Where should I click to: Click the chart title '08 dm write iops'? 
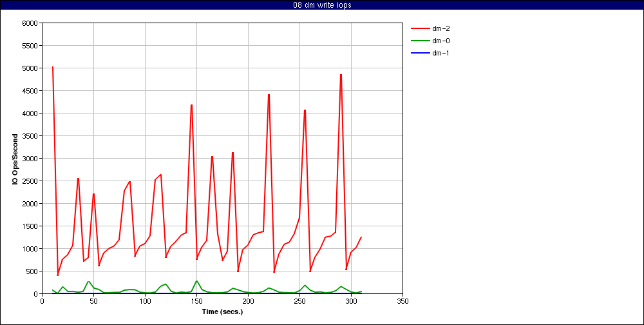(322, 5)
